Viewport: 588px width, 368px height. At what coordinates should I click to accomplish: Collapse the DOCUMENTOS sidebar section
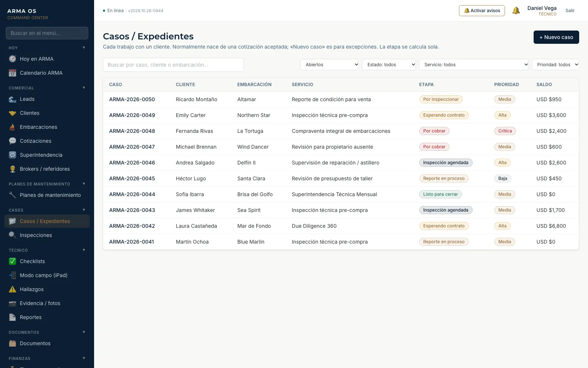84,332
